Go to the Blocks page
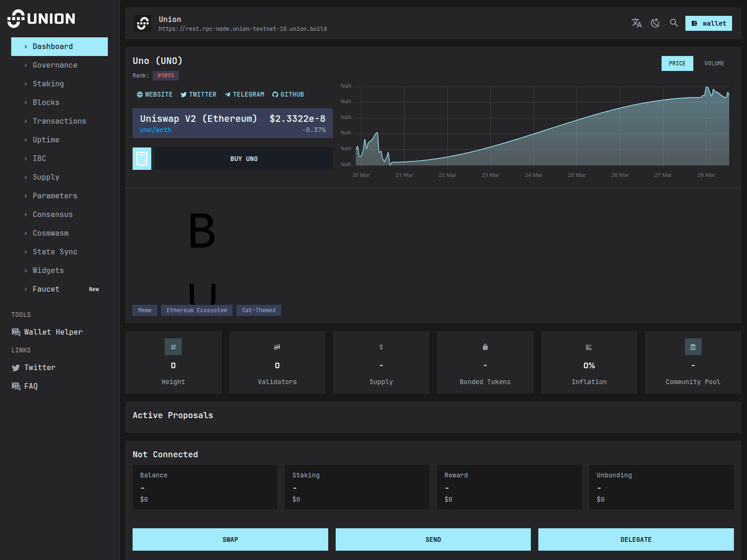The width and height of the screenshot is (747, 560). [x=46, y=103]
